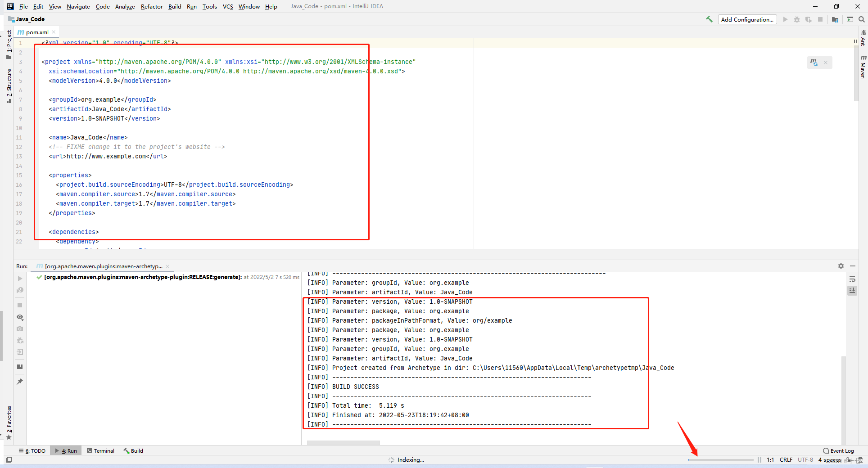This screenshot has height=468, width=868.
Task: Click the camera dump threads icon
Action: 20,328
